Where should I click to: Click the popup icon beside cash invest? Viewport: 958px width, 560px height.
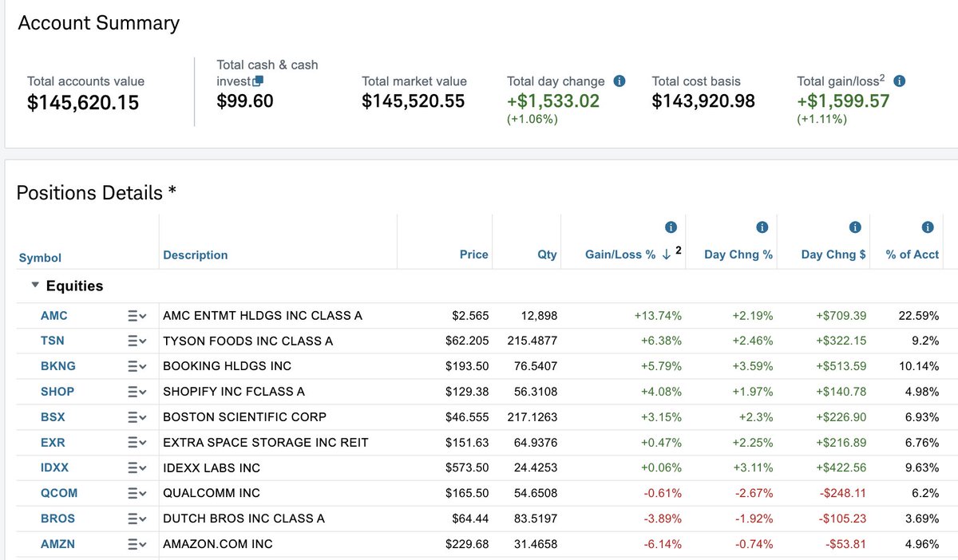258,81
